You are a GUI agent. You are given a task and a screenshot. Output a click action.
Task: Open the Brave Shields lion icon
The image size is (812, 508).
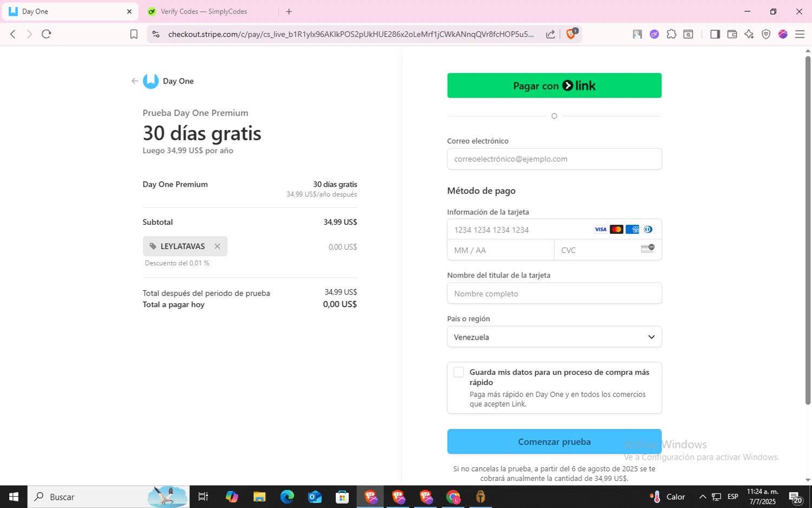coord(571,34)
